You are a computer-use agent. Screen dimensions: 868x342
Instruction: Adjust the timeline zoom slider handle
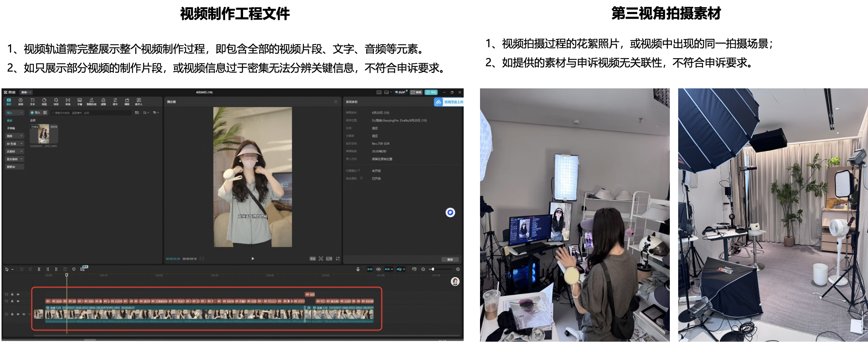(x=432, y=269)
